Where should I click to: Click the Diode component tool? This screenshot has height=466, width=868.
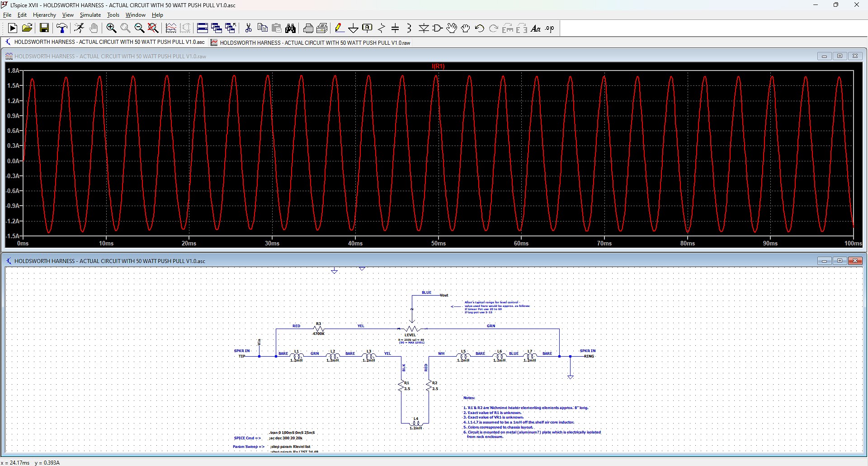(x=424, y=28)
